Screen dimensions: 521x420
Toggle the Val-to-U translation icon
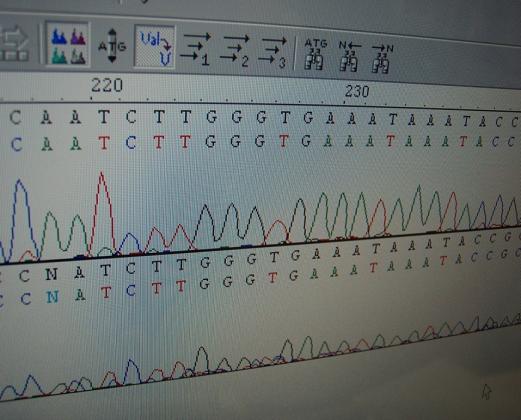(x=155, y=47)
